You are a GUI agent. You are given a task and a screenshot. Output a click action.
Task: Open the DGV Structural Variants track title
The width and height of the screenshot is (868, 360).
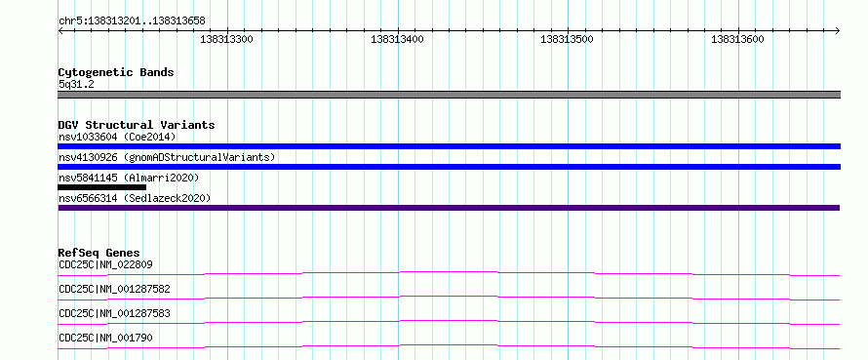137,125
